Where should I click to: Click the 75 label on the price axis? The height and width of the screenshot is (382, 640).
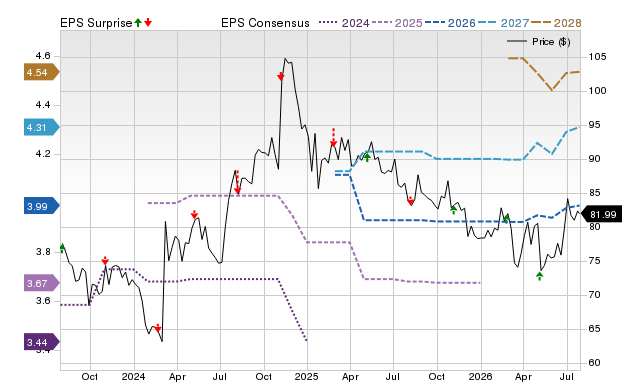[594, 261]
